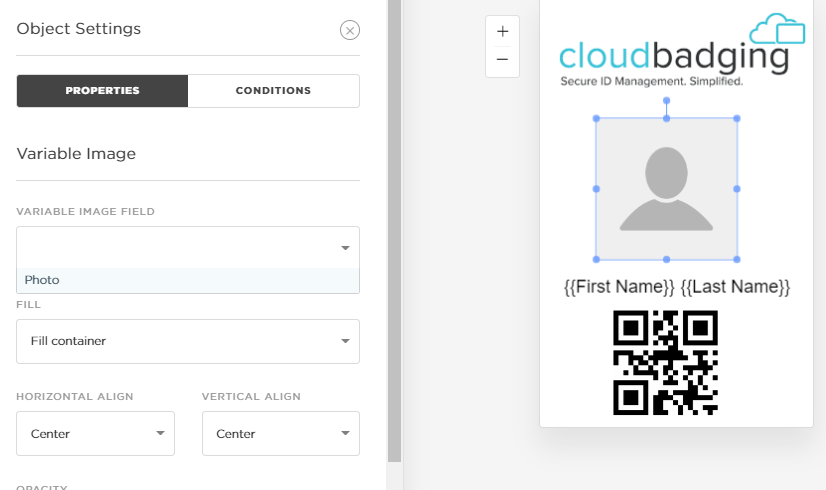Viewport: 826px width, 490px height.
Task: Click the settings panel vertical scrollbar
Action: pos(395,231)
